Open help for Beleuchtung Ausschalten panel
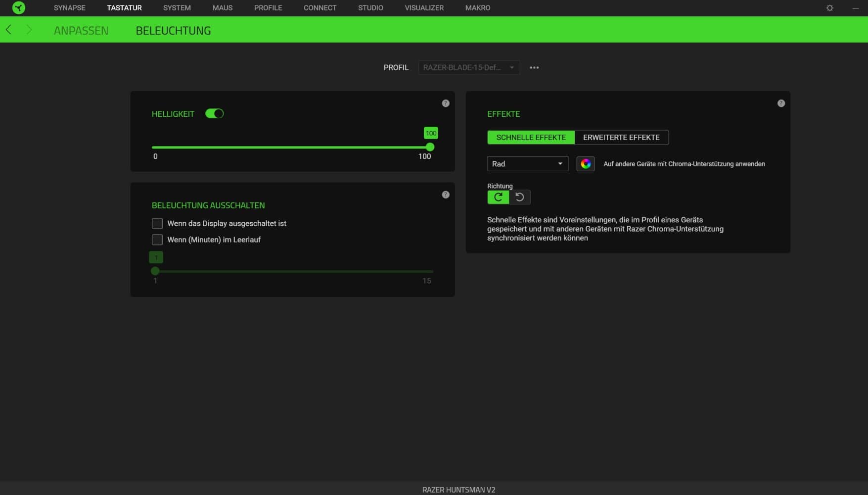Viewport: 868px width, 495px height. click(x=446, y=195)
